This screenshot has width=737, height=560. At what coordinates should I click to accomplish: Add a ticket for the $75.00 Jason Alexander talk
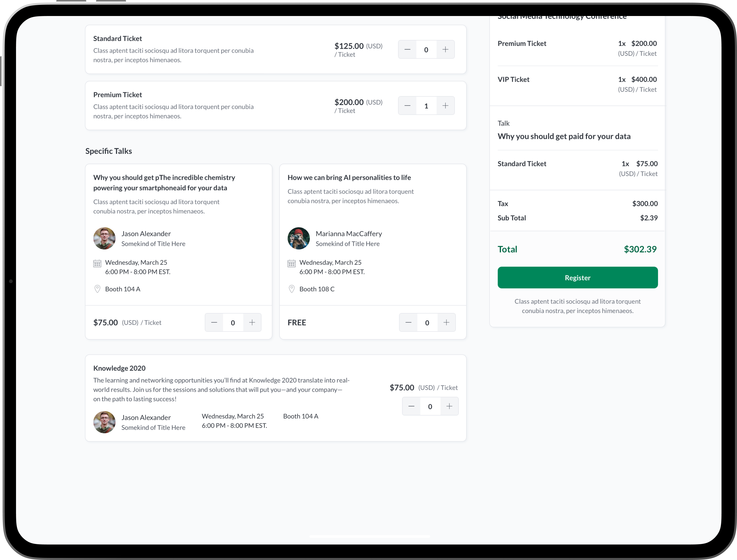(252, 322)
